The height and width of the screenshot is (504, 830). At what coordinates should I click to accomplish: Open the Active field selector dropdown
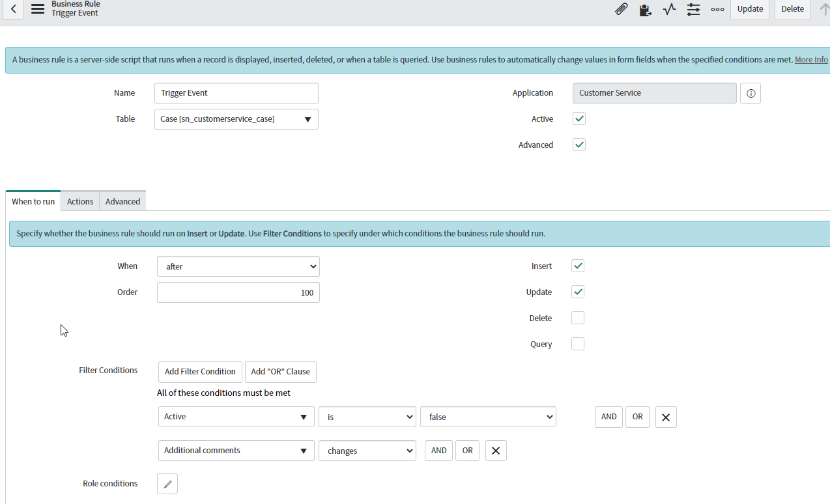[236, 417]
